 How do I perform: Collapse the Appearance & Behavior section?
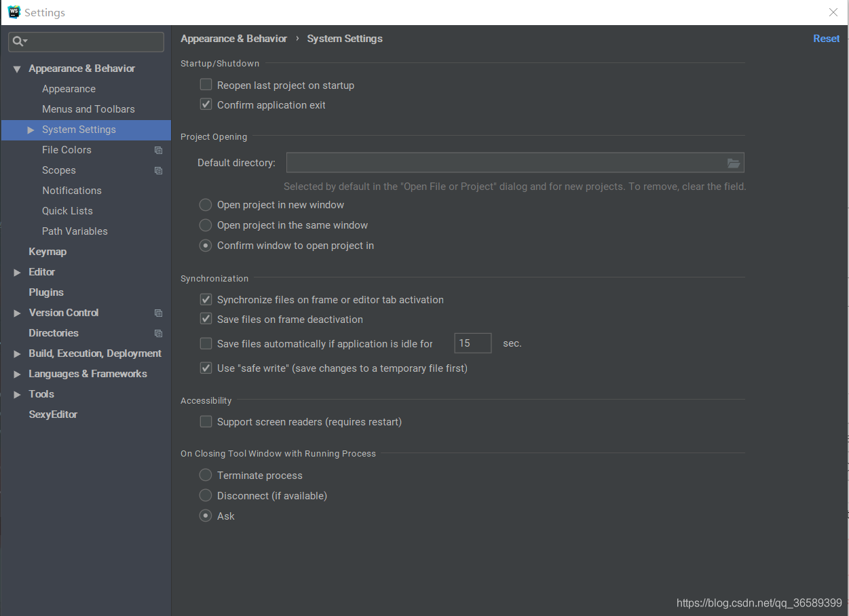17,68
